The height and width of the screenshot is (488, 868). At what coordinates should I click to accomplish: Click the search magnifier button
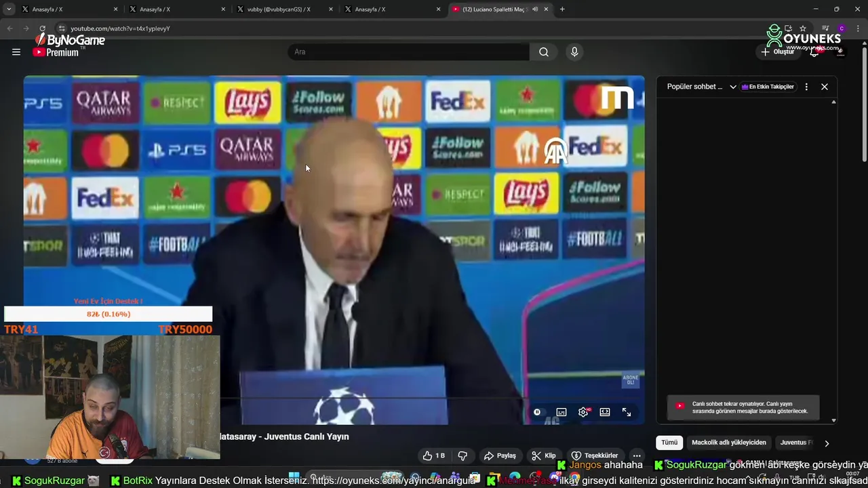coord(544,52)
